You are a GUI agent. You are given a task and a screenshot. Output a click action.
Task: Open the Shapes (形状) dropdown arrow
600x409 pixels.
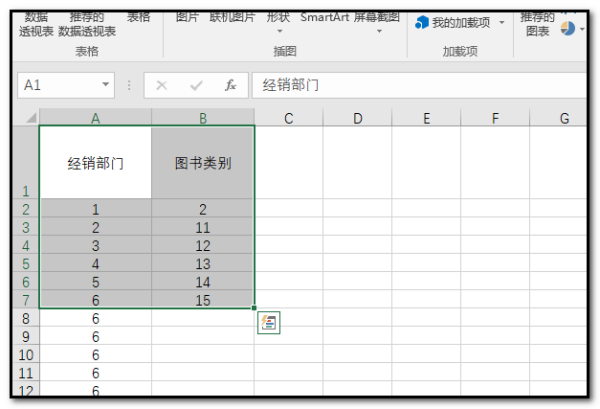pos(279,31)
